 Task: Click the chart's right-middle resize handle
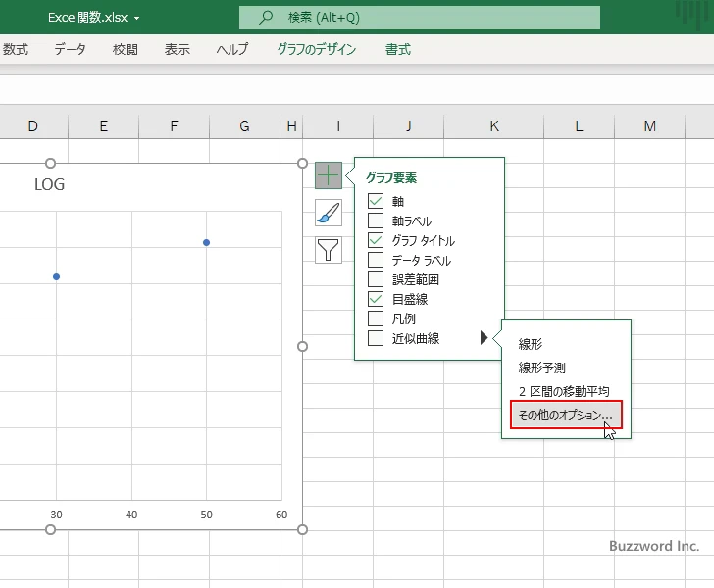point(302,346)
